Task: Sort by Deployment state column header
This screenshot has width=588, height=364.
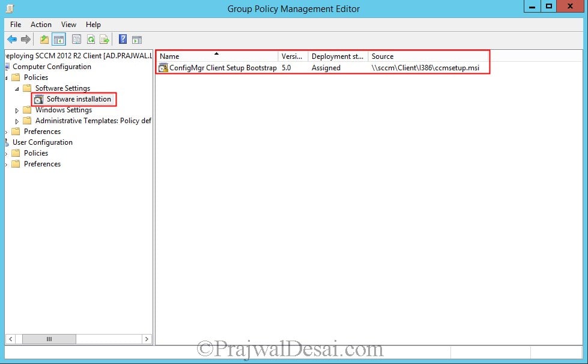Action: click(x=338, y=56)
